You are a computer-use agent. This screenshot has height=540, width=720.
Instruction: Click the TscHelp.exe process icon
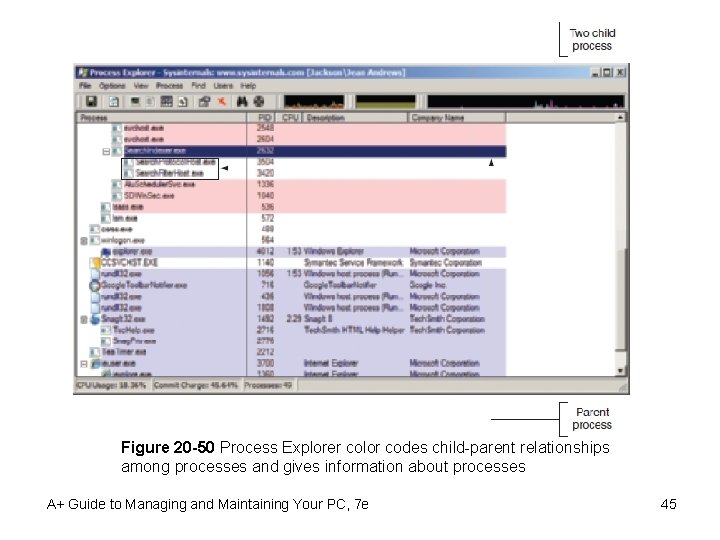pyautogui.click(x=106, y=330)
